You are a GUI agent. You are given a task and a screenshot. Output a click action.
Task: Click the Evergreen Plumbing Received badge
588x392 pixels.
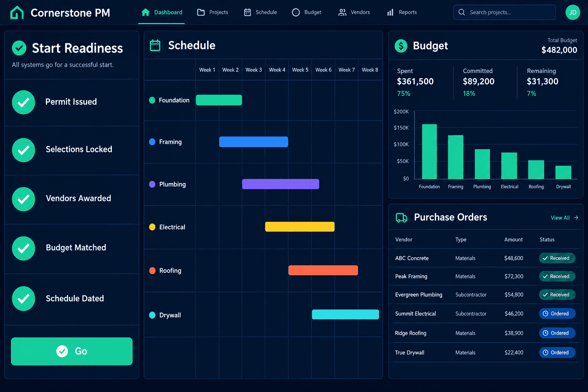557,295
